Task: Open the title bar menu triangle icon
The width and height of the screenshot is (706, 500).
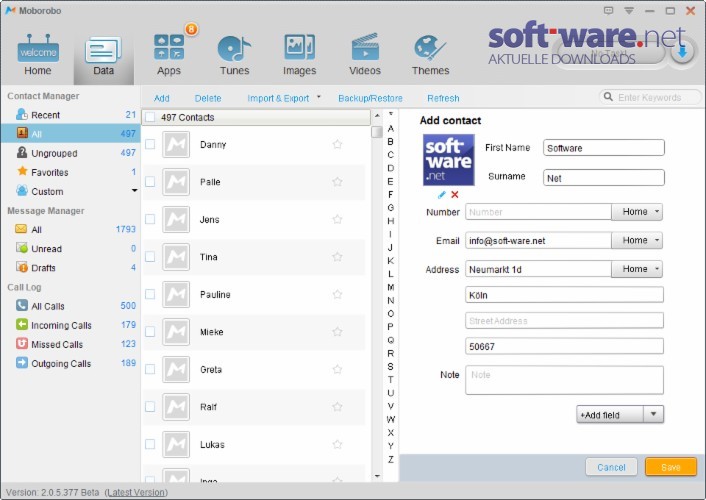Action: click(x=629, y=10)
